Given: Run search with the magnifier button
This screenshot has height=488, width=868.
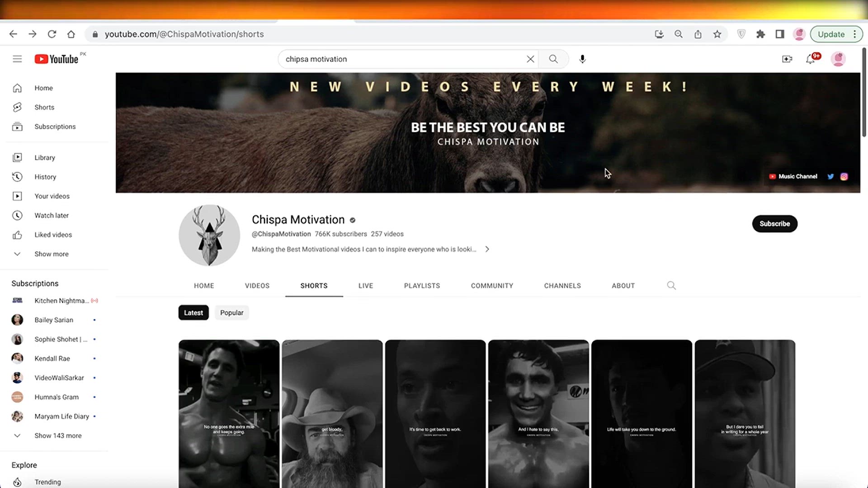Looking at the screenshot, I should click(x=553, y=59).
